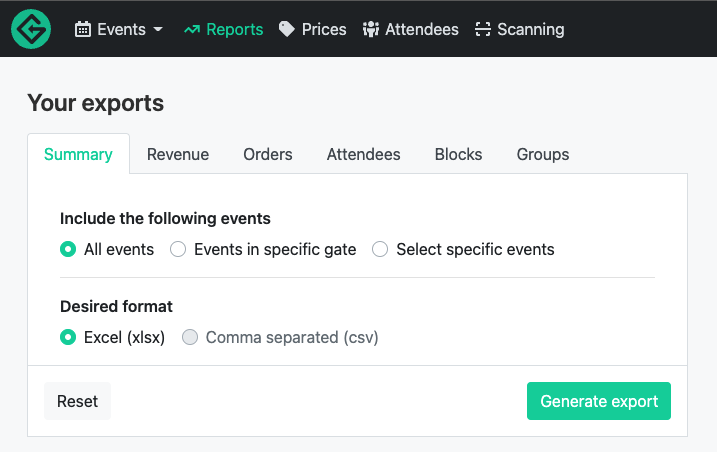The height and width of the screenshot is (452, 717).
Task: Open the Attendees page in top navigation
Action: tap(411, 29)
